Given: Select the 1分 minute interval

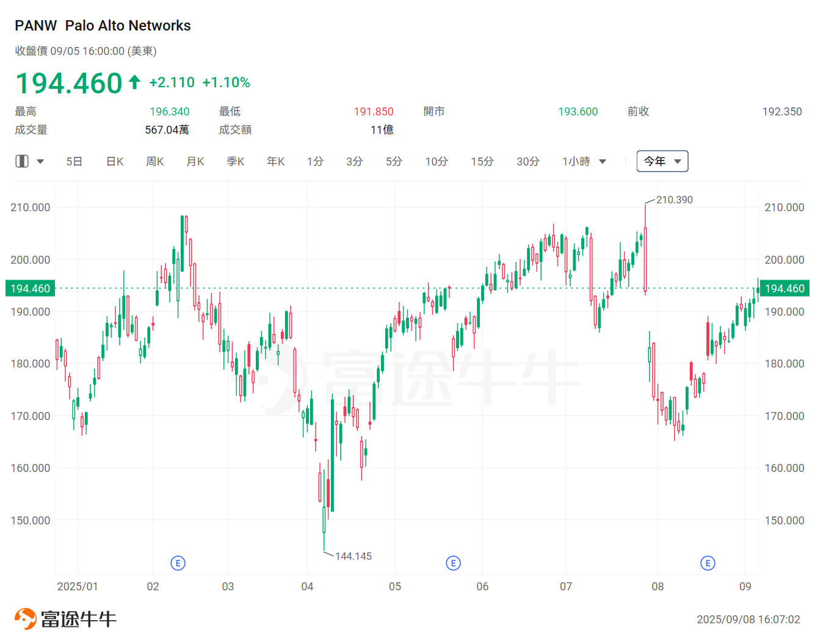Looking at the screenshot, I should [x=315, y=162].
